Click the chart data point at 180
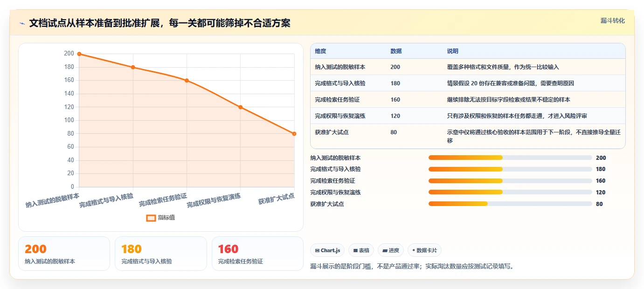Viewport: 644px width, 289px height. (133, 67)
